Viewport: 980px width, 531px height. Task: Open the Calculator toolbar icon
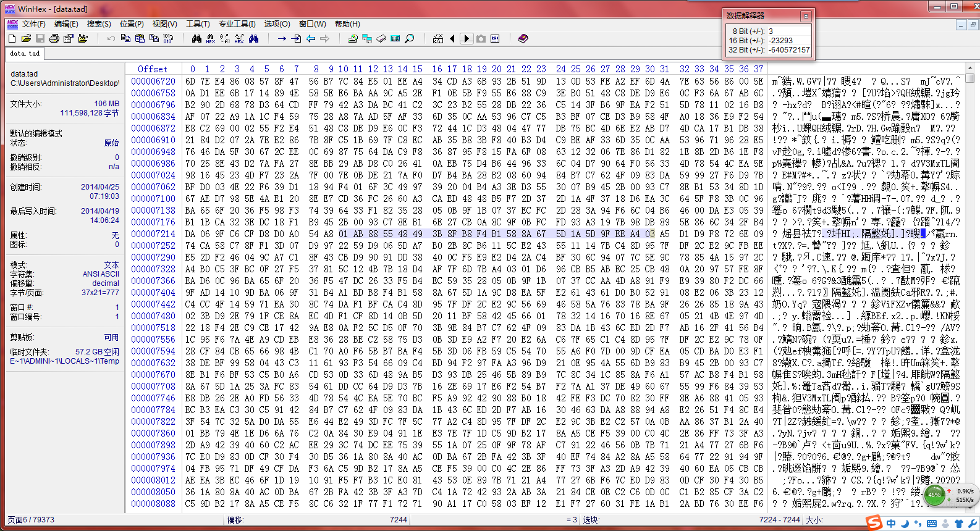[395, 38]
